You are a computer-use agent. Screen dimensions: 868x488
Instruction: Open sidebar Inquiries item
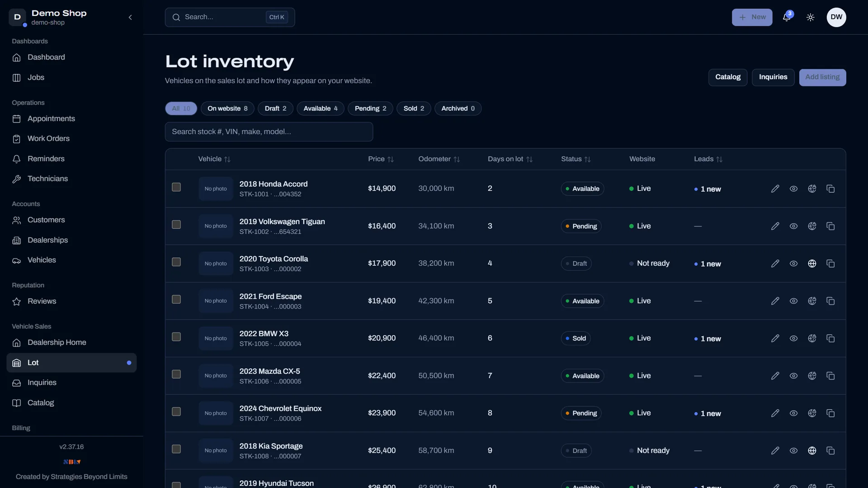click(x=71, y=383)
